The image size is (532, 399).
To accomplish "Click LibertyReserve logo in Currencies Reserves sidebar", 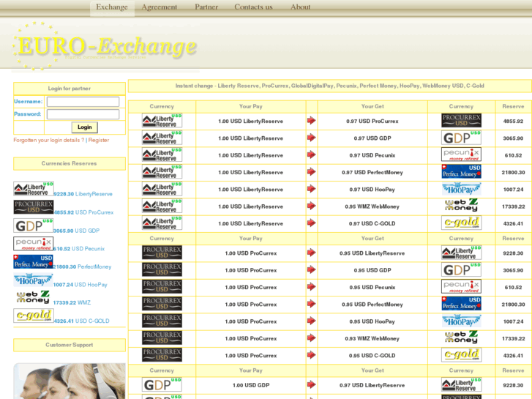I will pyautogui.click(x=33, y=189).
